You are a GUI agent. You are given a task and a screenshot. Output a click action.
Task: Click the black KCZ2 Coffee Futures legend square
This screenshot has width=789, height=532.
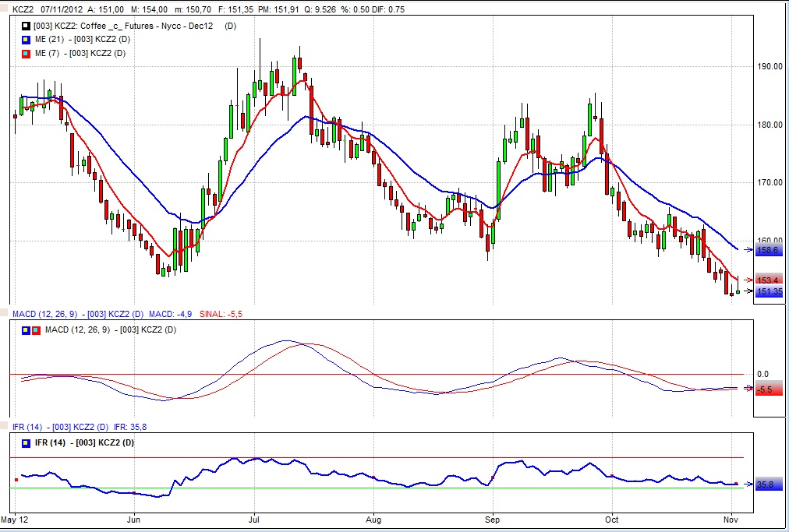tap(26, 26)
